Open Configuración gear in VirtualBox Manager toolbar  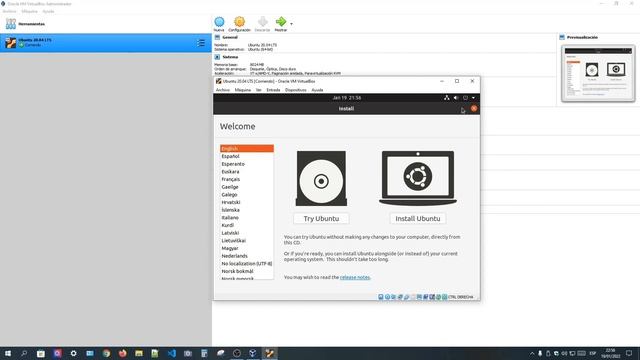click(x=240, y=22)
